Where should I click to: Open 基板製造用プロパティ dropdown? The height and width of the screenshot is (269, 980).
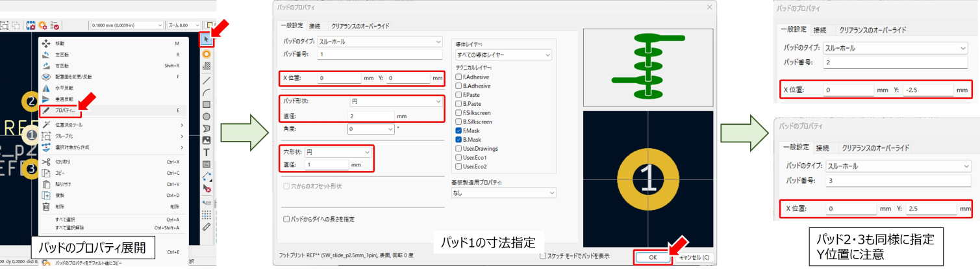point(504,193)
